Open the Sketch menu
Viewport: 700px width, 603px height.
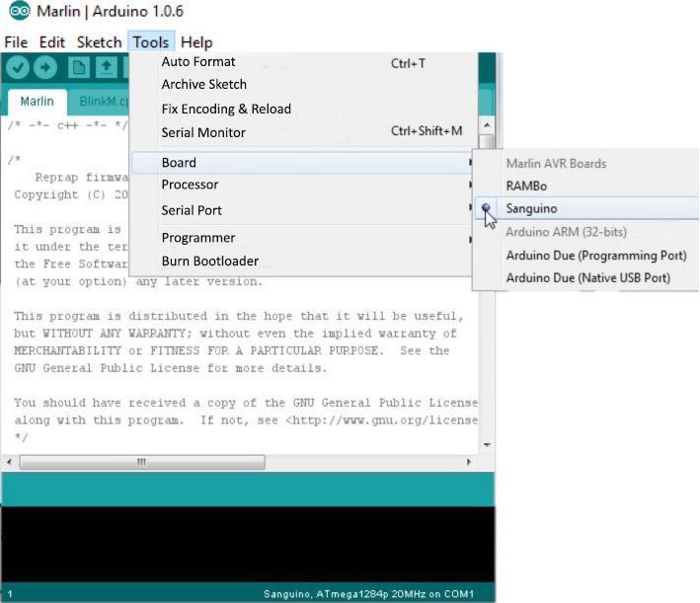click(99, 42)
